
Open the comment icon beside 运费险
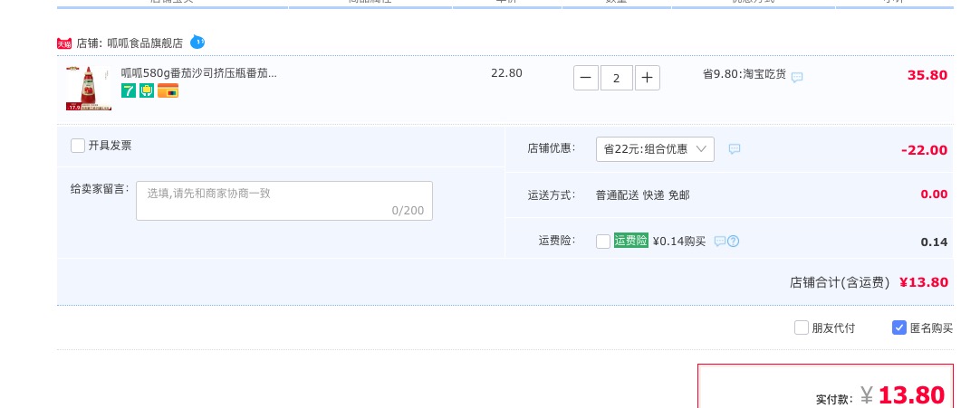[x=720, y=241]
